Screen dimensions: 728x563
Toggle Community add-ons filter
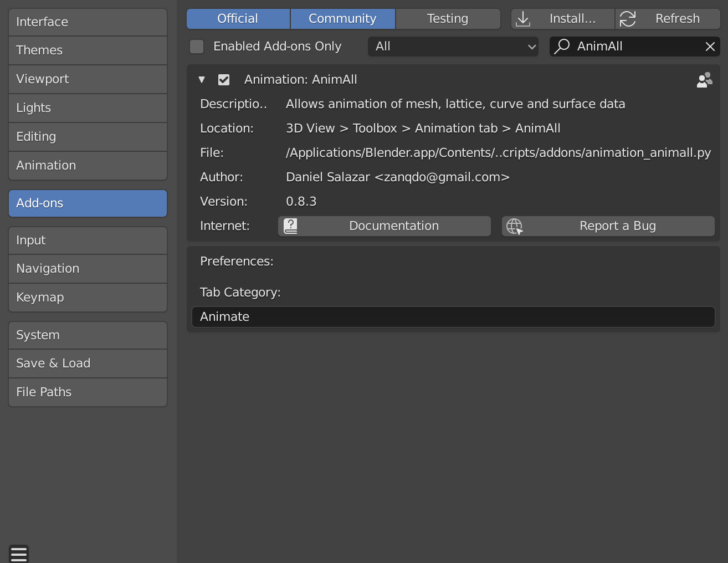point(343,19)
